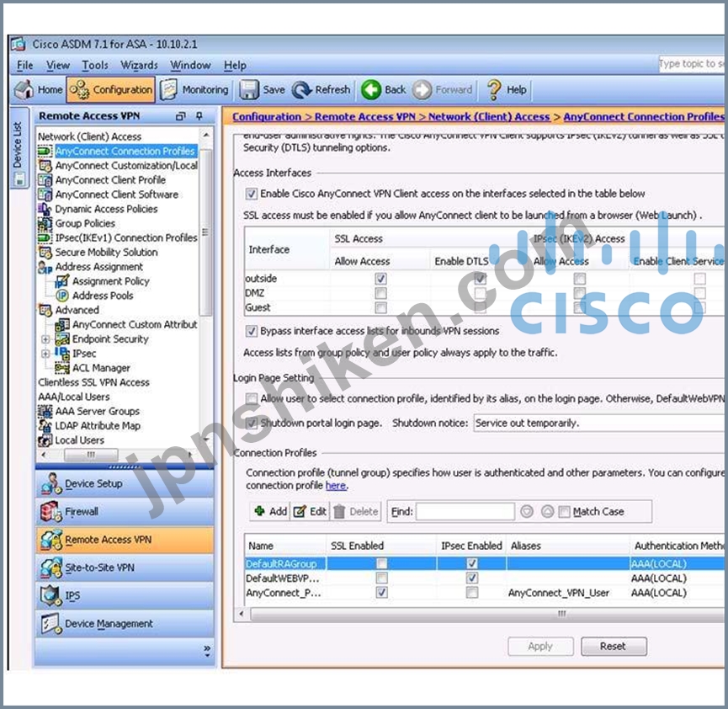Click the Remote Access VPN breadcrumb link

click(x=365, y=116)
